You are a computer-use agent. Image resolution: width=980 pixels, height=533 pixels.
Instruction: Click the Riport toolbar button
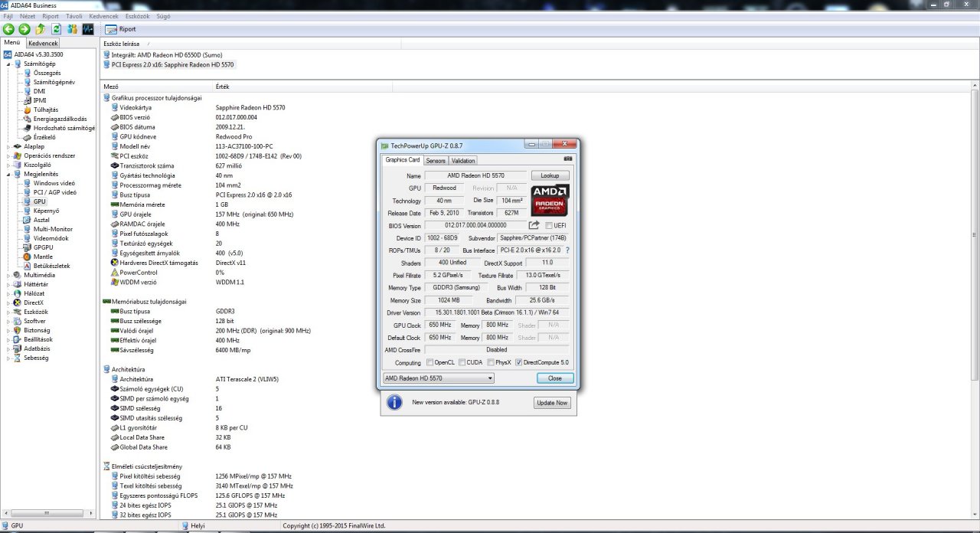click(121, 29)
